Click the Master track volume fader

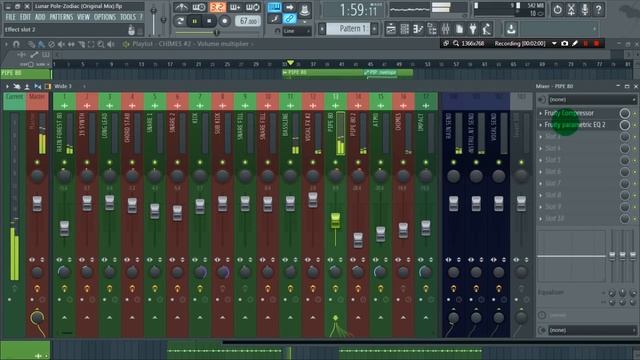[37, 203]
